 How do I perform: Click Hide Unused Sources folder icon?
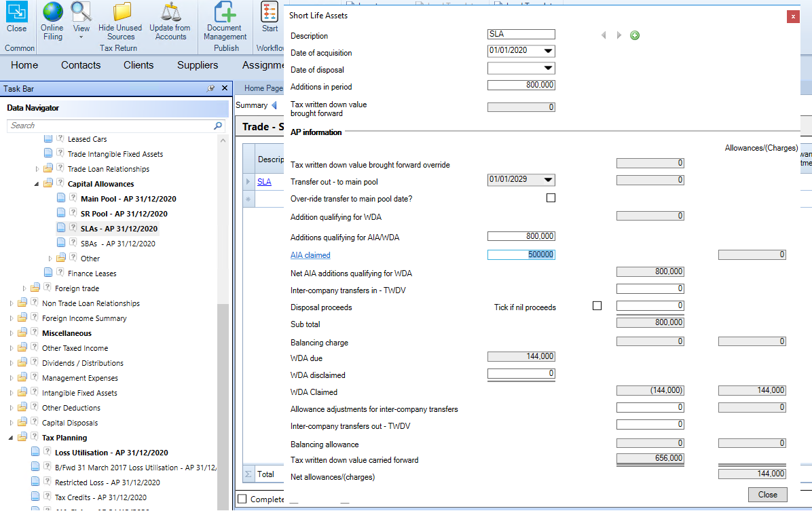122,12
